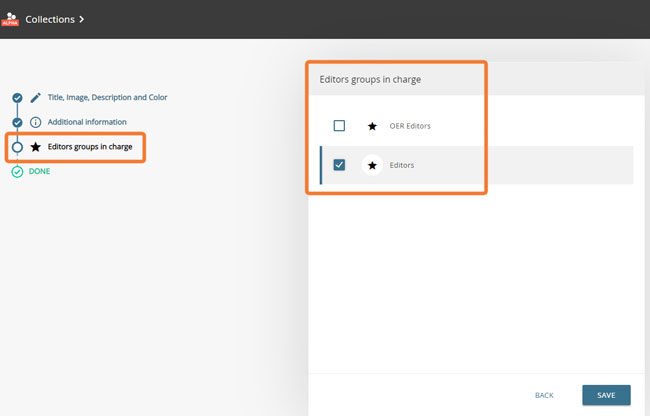Click the star icon next to OER Editors
Viewport: 650px width, 416px height.
click(372, 126)
